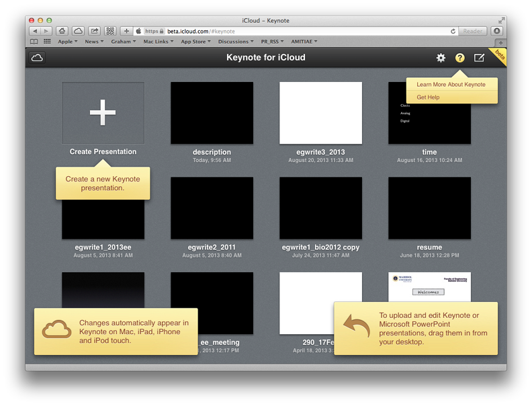Click the Safari share icon
The height and width of the screenshot is (406, 532).
[x=94, y=31]
